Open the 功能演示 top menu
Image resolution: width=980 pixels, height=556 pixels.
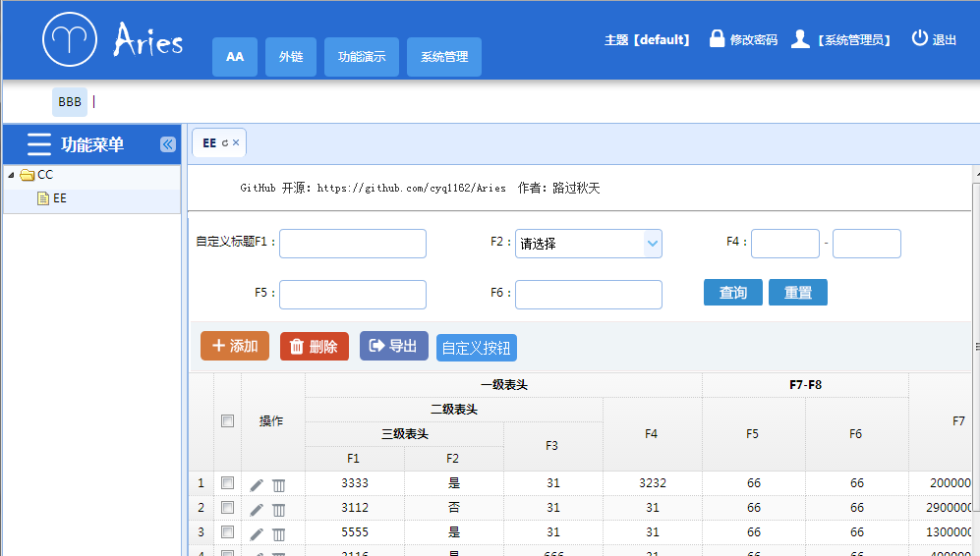point(362,57)
